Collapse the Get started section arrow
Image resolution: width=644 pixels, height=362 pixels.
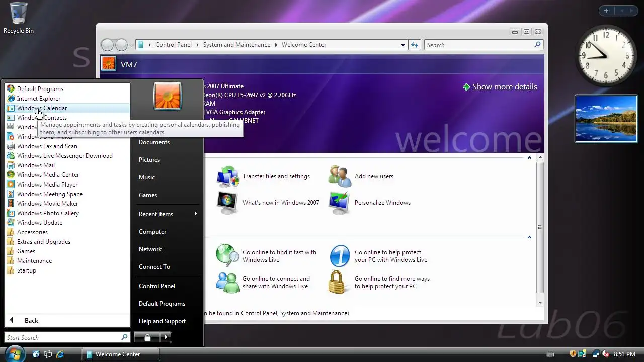pyautogui.click(x=529, y=158)
